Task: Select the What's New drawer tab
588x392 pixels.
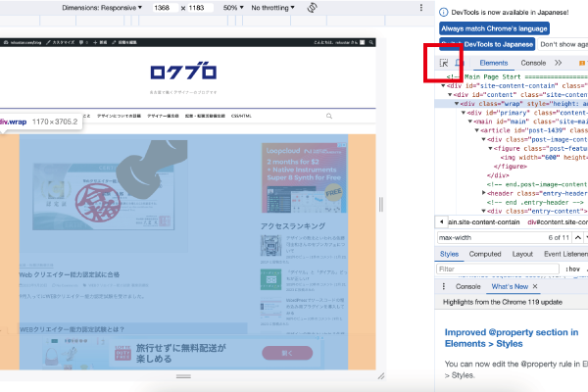Action: [510, 286]
